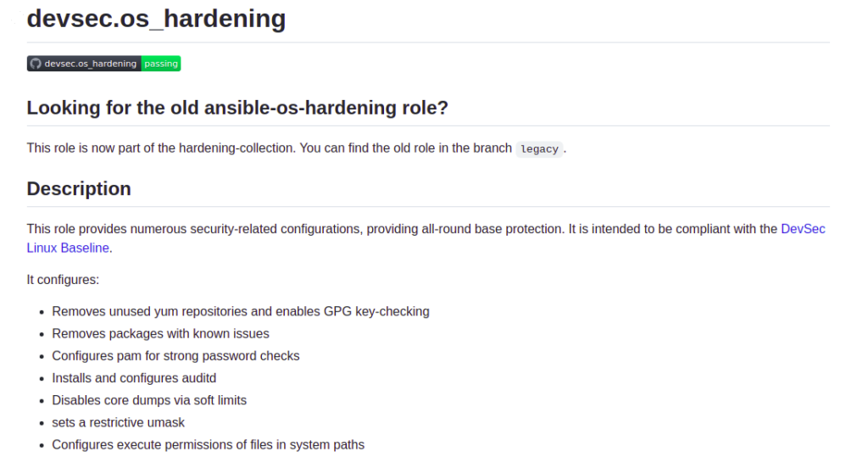Click the 'Removes unused yum repositories' list item
The height and width of the screenshot is (457, 868).
[241, 311]
